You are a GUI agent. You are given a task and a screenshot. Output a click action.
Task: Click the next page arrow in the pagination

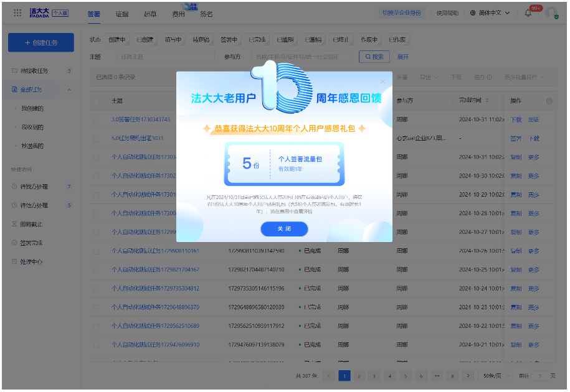468,376
